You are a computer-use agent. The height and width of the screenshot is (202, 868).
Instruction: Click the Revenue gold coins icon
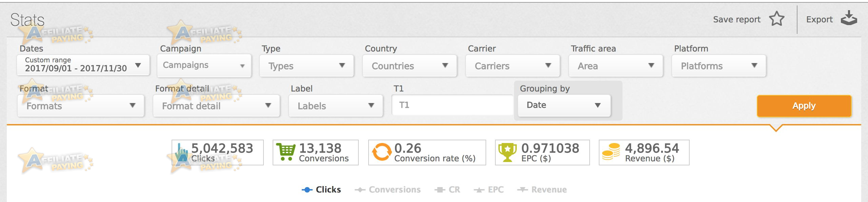(x=611, y=152)
